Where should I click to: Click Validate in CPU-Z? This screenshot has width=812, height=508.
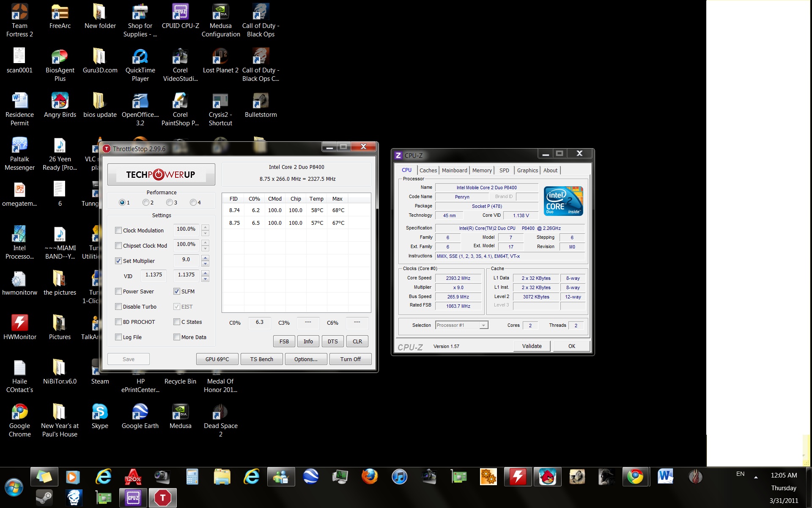coord(532,346)
